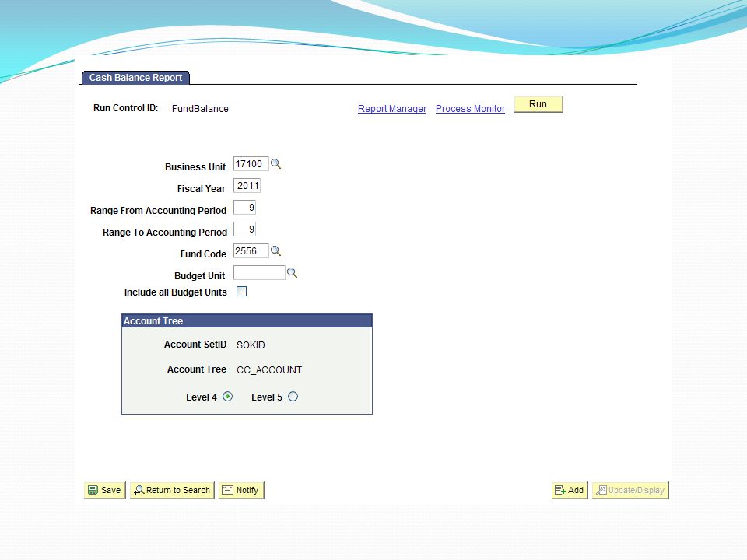
Task: Click the greyed Update/Display button
Action: (630, 490)
